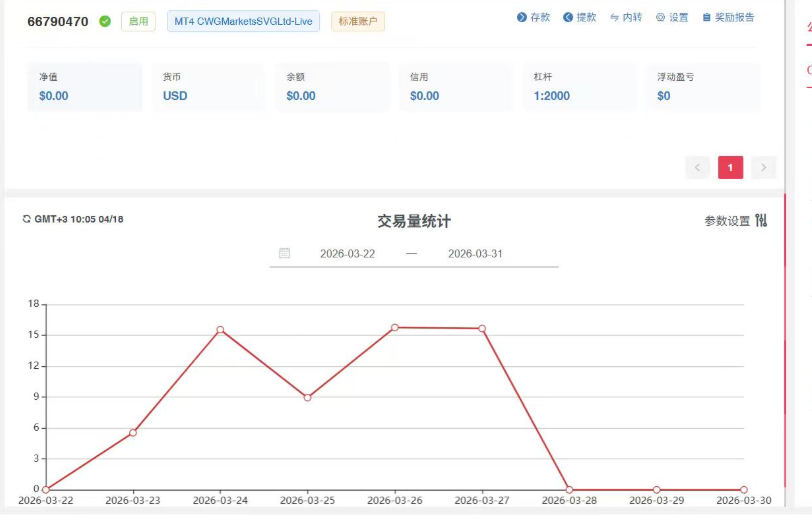Open the start date 2026-03-22 picker

(347, 254)
